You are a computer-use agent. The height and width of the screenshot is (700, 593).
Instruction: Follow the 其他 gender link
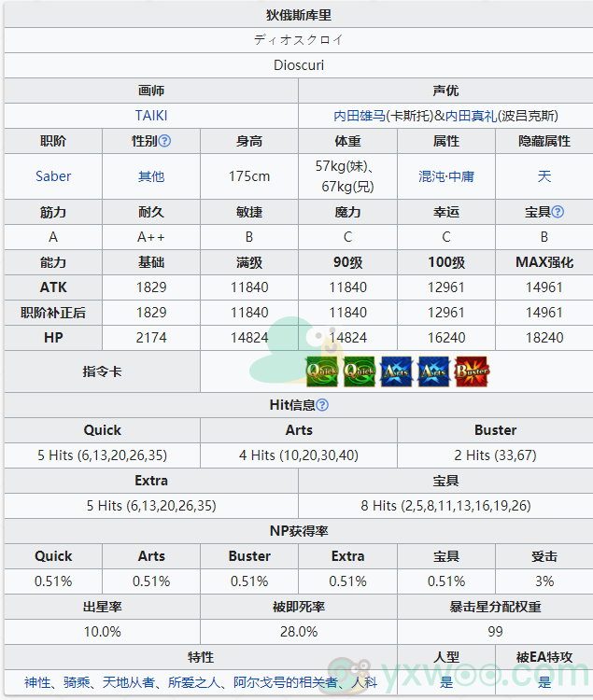tap(151, 176)
